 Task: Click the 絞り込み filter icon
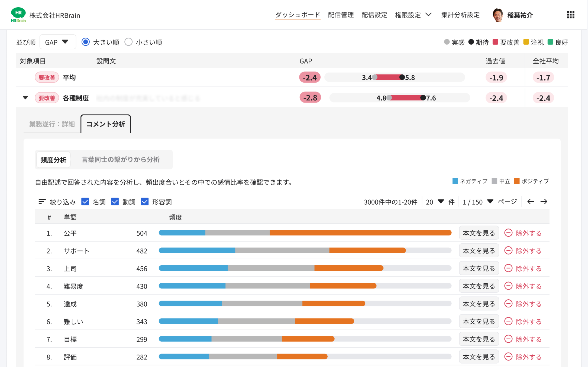pos(42,202)
